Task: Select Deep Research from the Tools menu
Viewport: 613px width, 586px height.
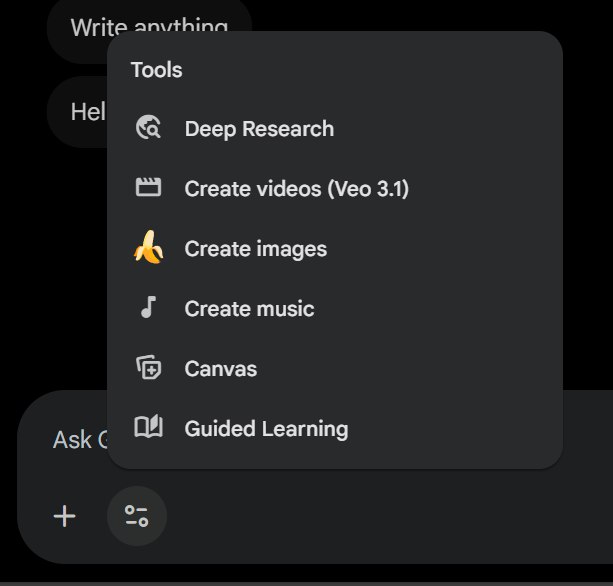Action: [x=259, y=129]
